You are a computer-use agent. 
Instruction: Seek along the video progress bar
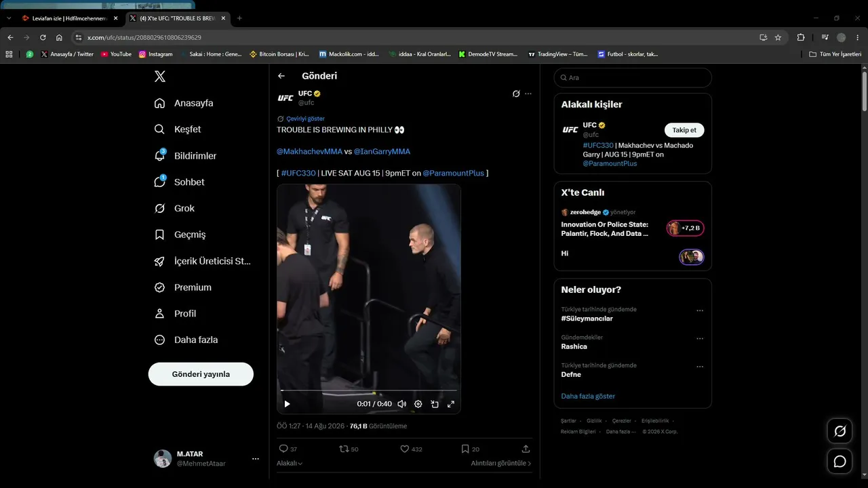(369, 391)
